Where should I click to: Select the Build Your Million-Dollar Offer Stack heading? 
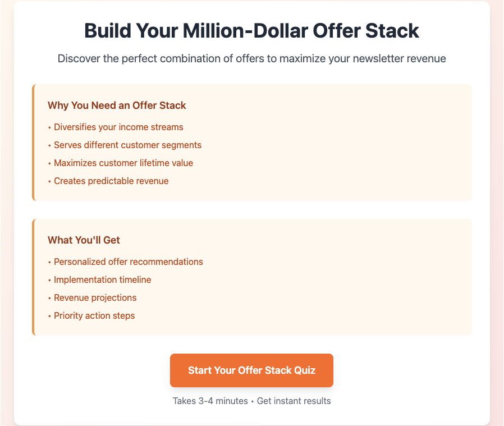[x=251, y=32]
